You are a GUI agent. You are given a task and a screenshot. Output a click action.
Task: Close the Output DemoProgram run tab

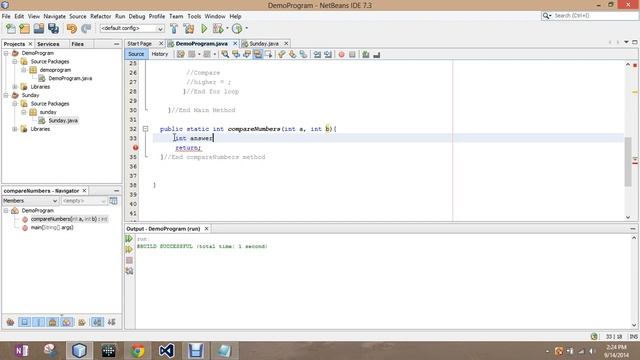tap(206, 229)
